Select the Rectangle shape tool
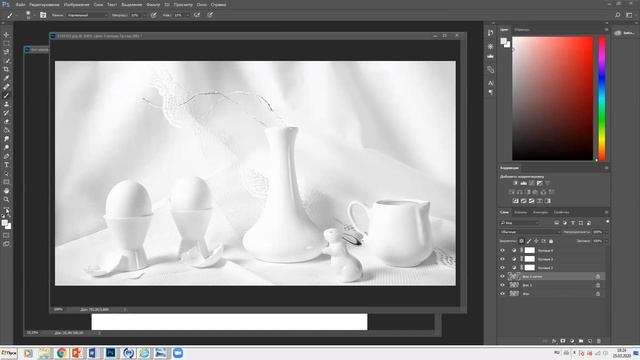 (x=6, y=182)
